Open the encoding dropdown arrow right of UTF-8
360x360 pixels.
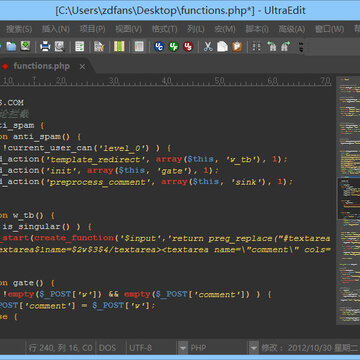point(183,348)
